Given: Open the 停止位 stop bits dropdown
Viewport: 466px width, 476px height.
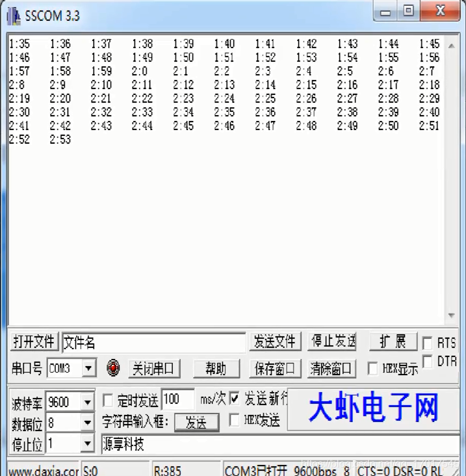Looking at the screenshot, I should [87, 444].
